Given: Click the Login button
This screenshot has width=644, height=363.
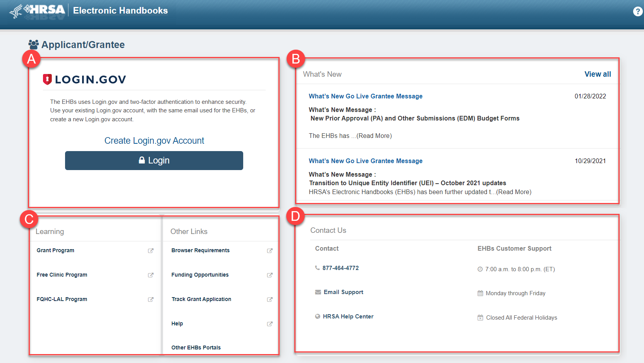Looking at the screenshot, I should tap(154, 160).
